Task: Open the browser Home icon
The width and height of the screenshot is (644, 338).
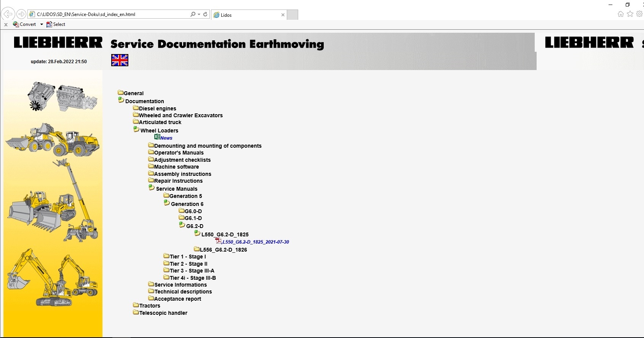Action: tap(620, 14)
